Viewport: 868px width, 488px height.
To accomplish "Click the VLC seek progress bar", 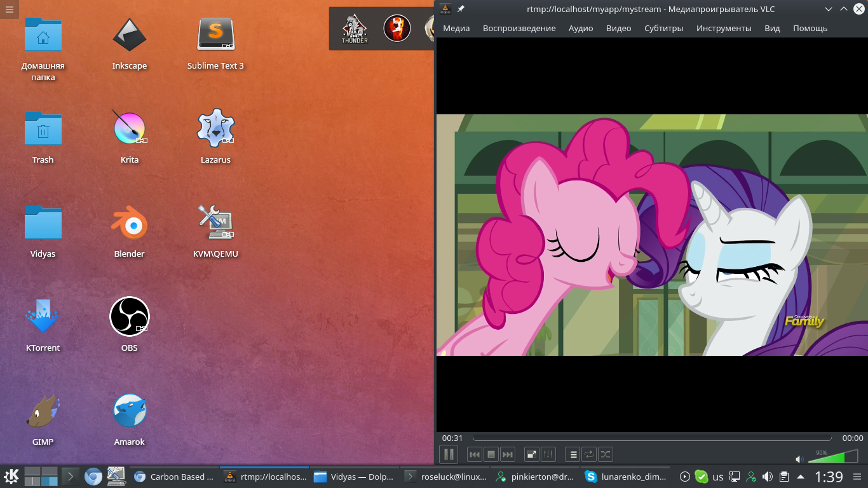I will pyautogui.click(x=653, y=438).
